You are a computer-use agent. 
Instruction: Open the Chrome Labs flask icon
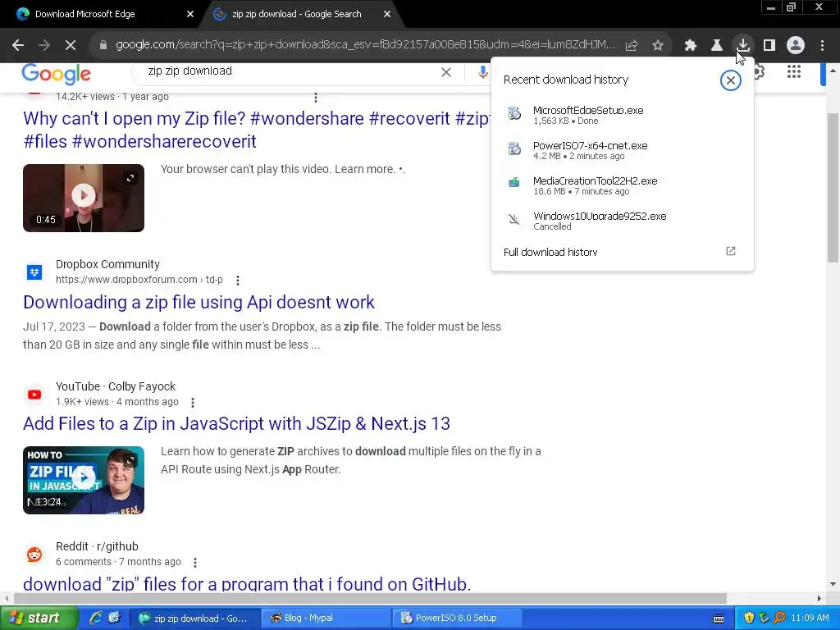[x=717, y=46]
